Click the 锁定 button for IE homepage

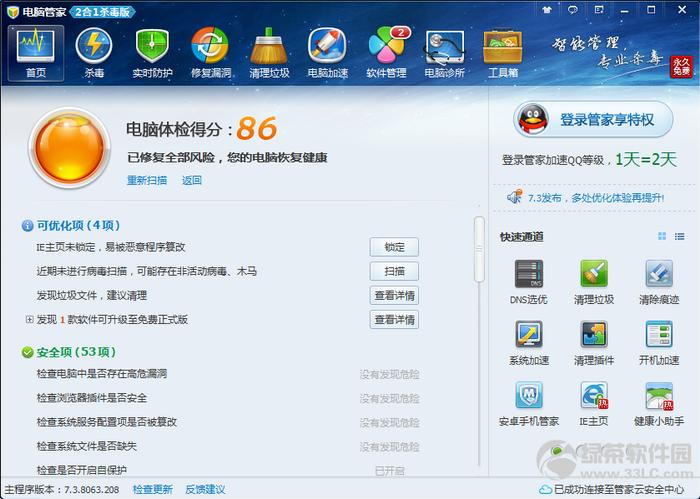[x=394, y=247]
